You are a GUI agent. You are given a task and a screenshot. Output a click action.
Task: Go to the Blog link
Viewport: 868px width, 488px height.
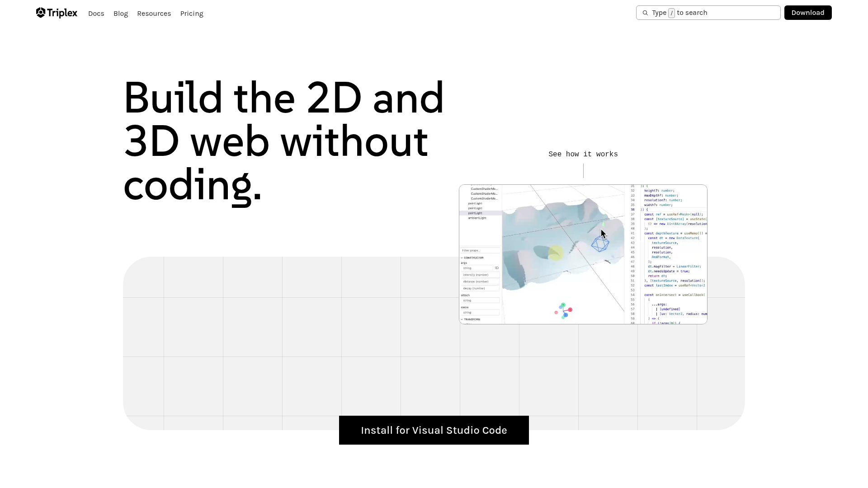tap(121, 14)
